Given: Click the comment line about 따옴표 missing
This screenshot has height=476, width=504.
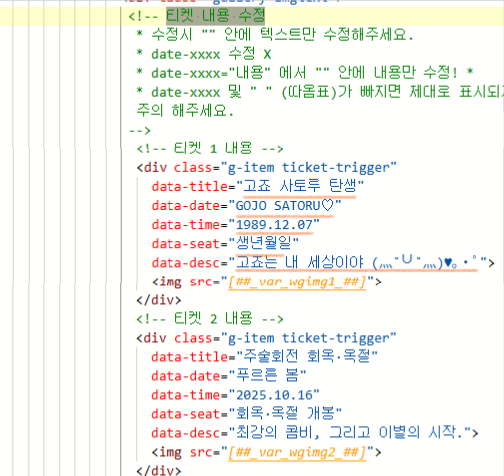Looking at the screenshot, I should (x=320, y=92).
